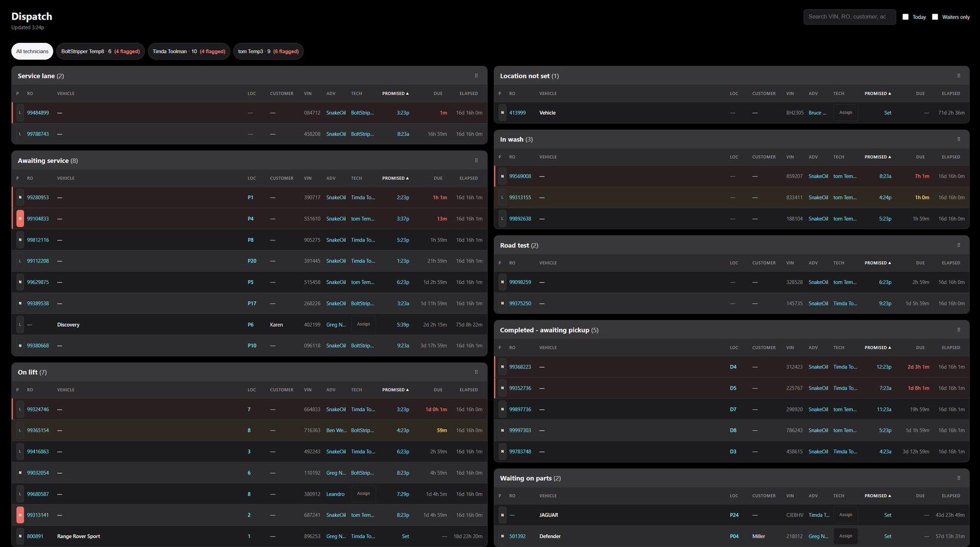
Task: Click drag handle on In wash panel
Action: (x=959, y=139)
